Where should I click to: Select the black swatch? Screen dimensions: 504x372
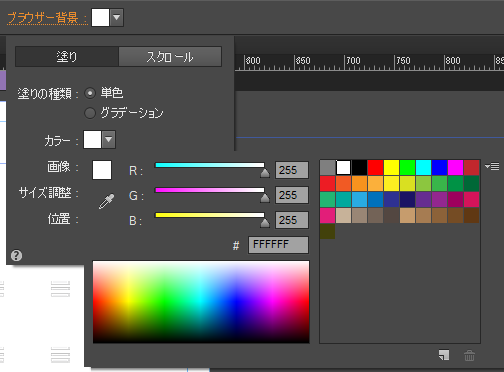tap(359, 167)
